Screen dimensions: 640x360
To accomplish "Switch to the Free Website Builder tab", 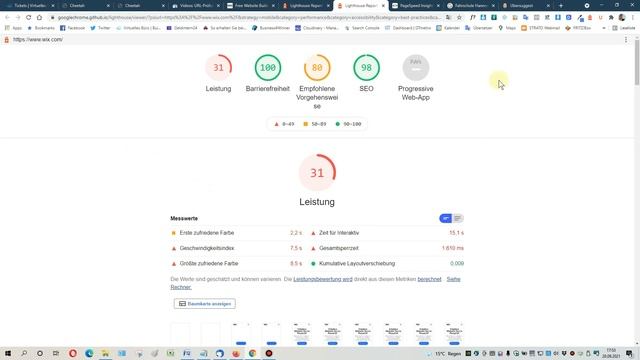I will click(x=251, y=6).
